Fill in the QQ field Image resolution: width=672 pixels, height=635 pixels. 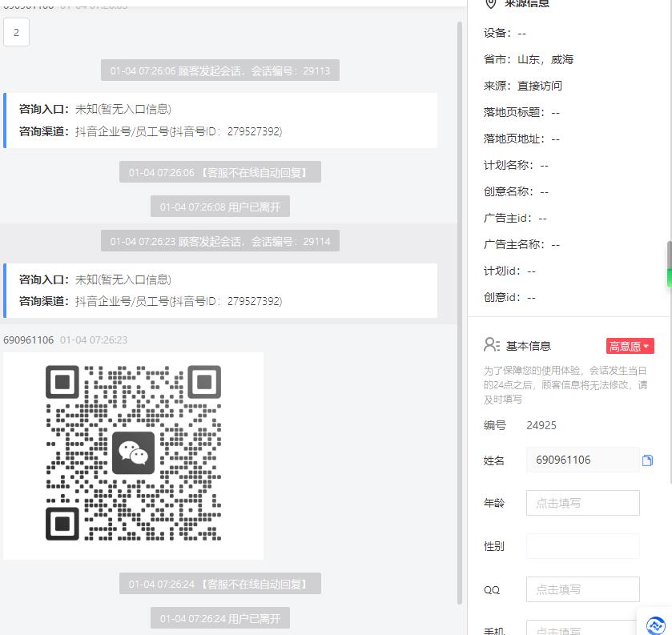pos(582,589)
